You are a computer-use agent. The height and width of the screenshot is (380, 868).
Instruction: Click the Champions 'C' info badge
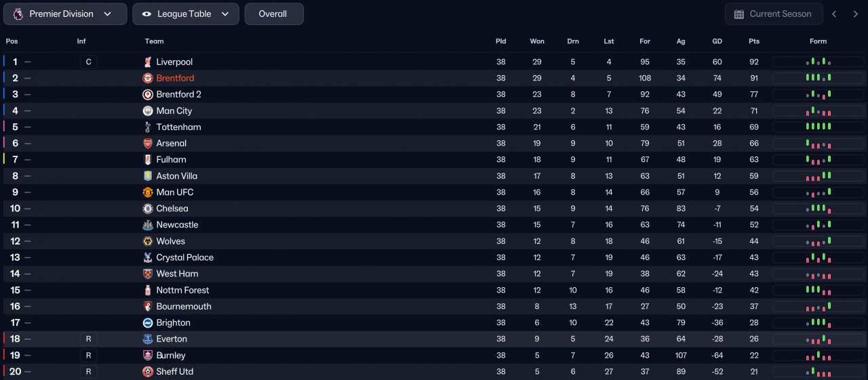pyautogui.click(x=88, y=62)
